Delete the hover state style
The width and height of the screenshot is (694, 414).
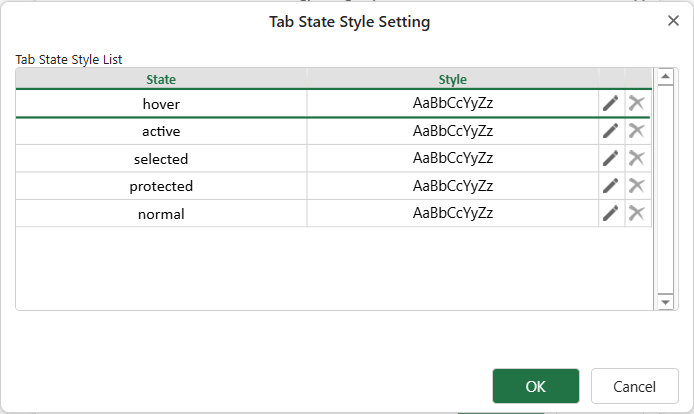click(636, 104)
